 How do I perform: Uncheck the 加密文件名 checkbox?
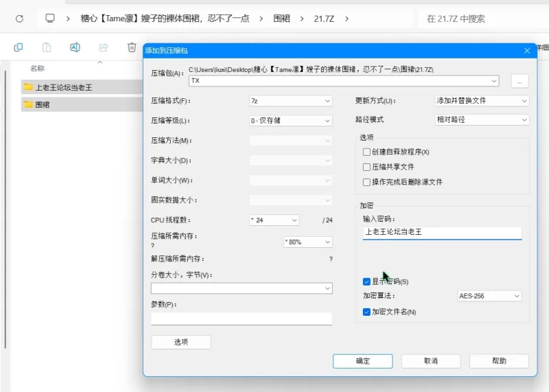[366, 312]
